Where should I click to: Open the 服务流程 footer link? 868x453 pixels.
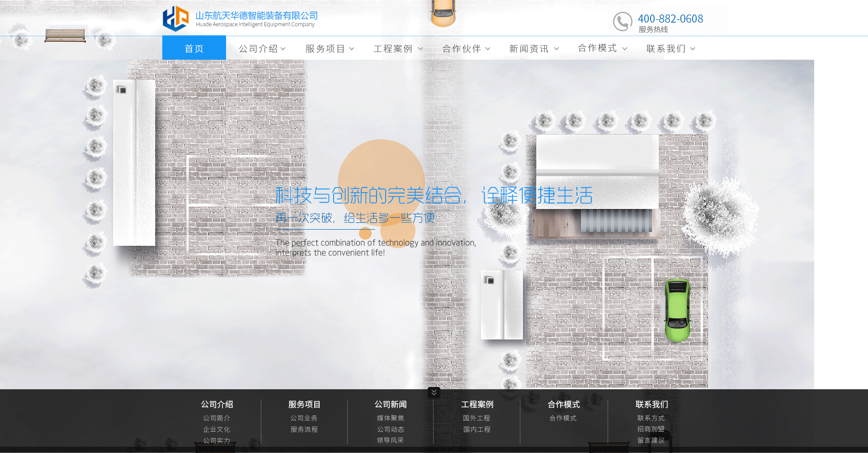304,429
